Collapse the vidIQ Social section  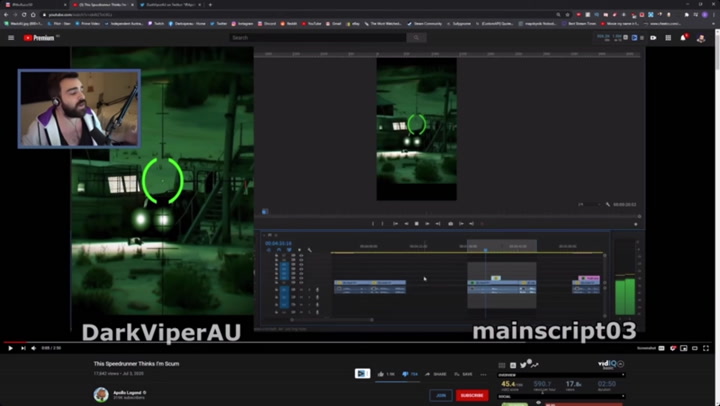click(x=562, y=396)
